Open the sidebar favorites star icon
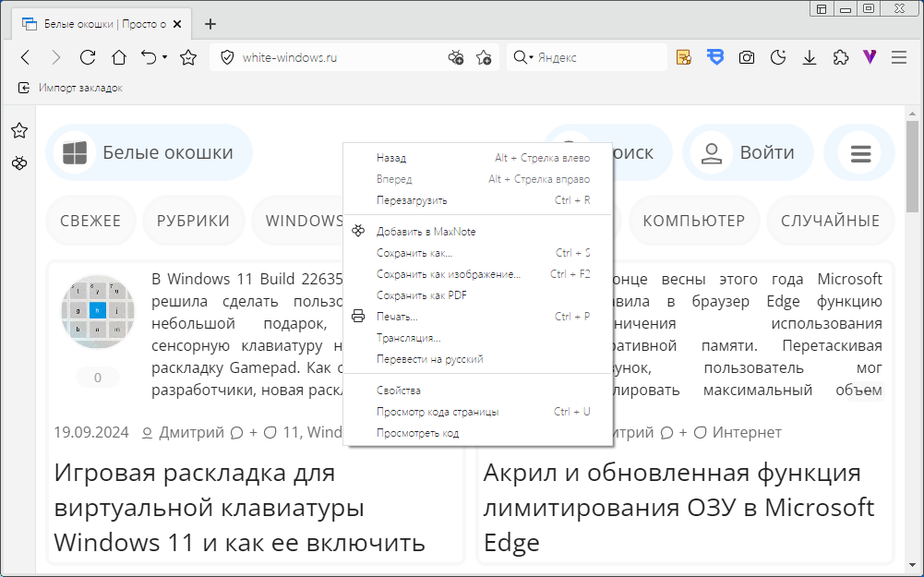The image size is (924, 577). (x=19, y=130)
